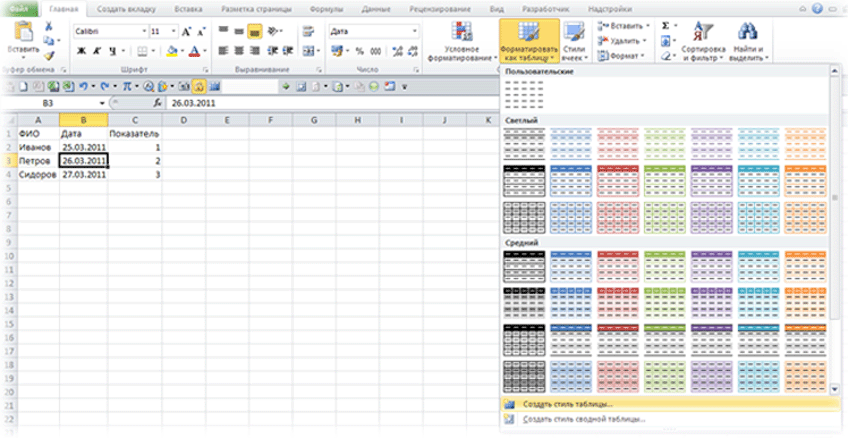848x438 pixels.
Task: Apply thousands separator 000 format
Action: click(x=375, y=51)
